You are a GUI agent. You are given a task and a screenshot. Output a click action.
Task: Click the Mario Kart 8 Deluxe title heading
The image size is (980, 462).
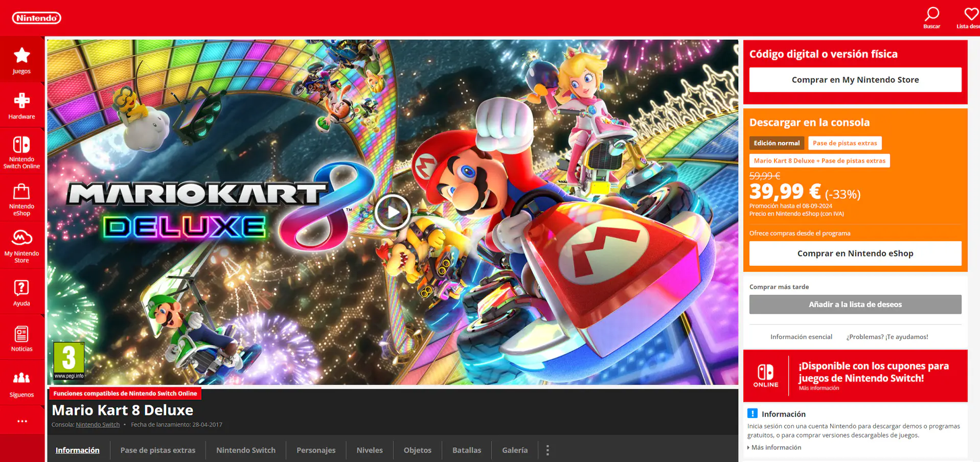point(123,410)
